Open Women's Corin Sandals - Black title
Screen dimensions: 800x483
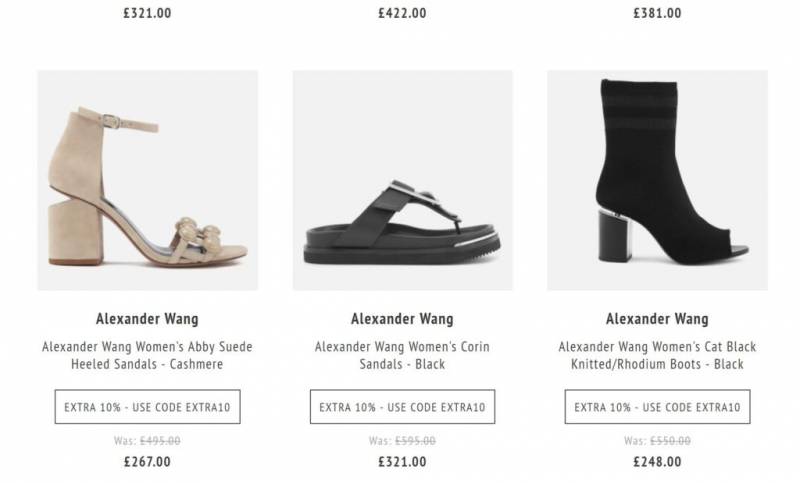coord(402,355)
